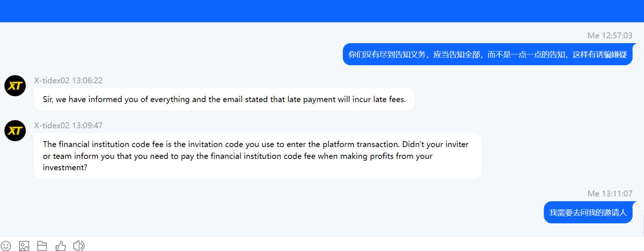Image resolution: width=644 pixels, height=251 pixels.
Task: Click the XT avatar beside the 13:09:47 message
Action: pyautogui.click(x=15, y=131)
